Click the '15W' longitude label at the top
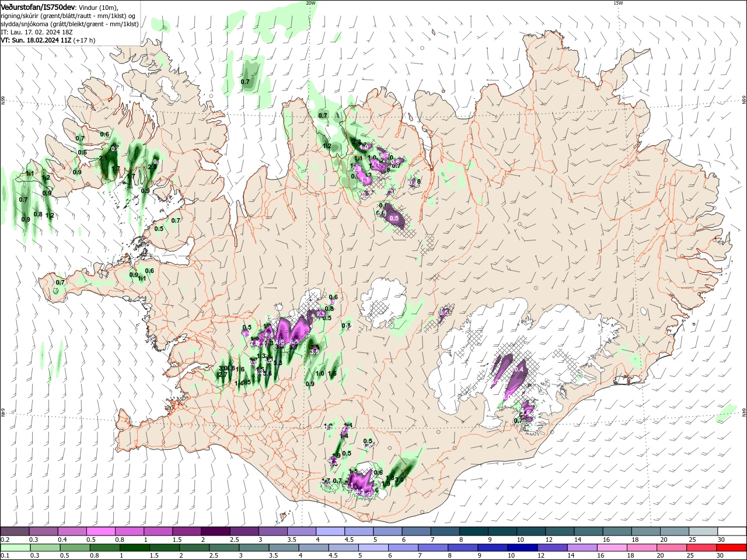The height and width of the screenshot is (560, 747). click(x=618, y=3)
